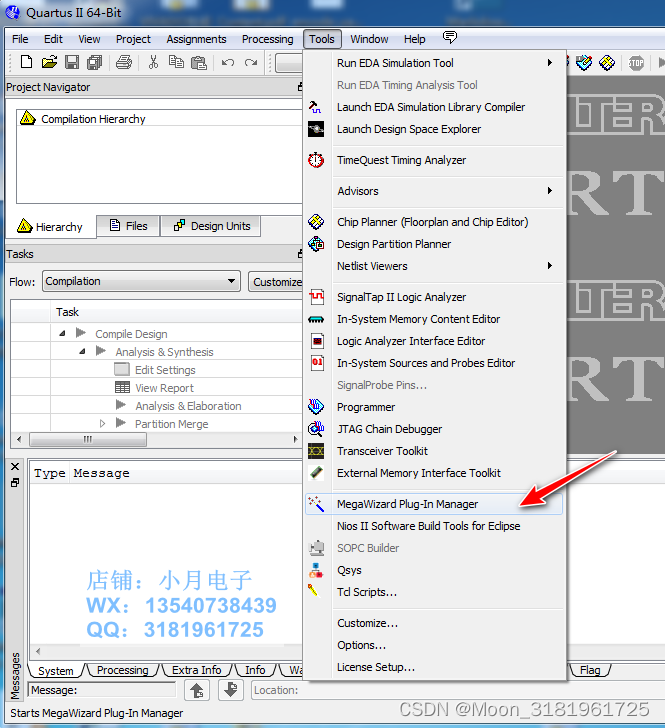
Task: Click the JTAG Chain Debugger icon
Action: 316,429
